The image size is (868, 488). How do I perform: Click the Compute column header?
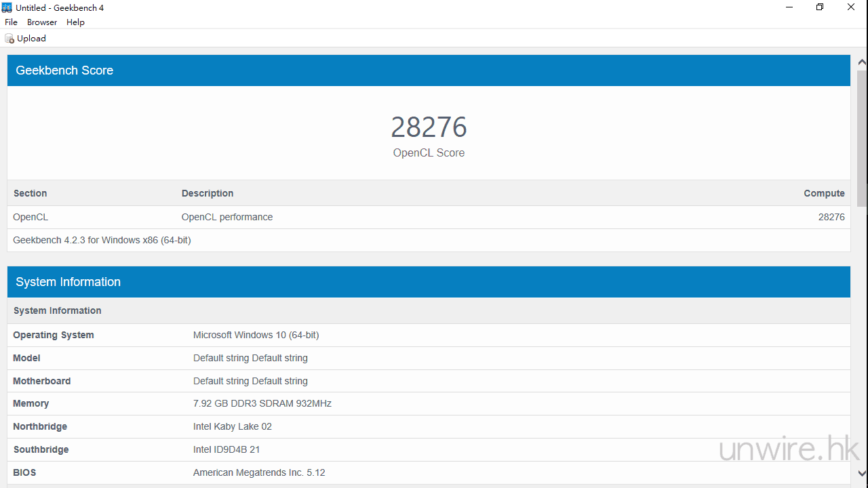pyautogui.click(x=824, y=193)
